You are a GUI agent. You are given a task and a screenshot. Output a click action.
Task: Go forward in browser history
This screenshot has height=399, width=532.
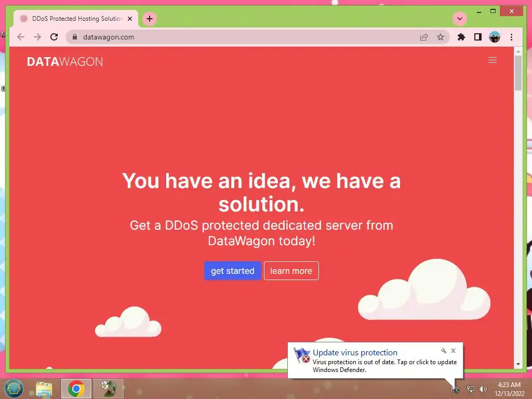coord(37,37)
